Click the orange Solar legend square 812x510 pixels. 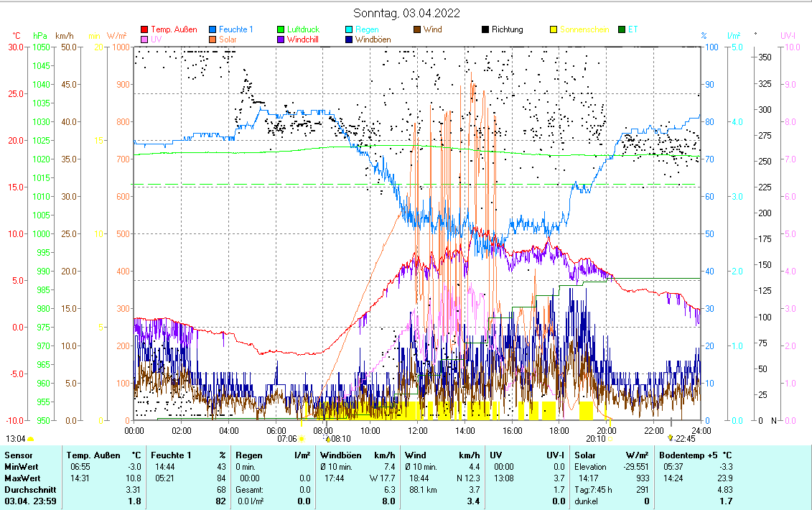coord(213,40)
